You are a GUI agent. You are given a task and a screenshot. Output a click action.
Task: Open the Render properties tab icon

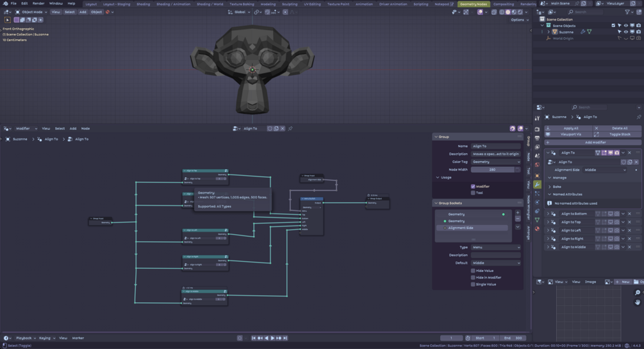[x=537, y=129]
